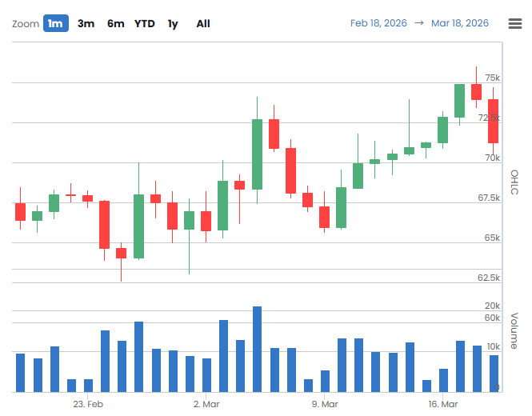Viewport: 532px width, 416px height.
Task: Set zoom range to 6m
Action: 116,23
